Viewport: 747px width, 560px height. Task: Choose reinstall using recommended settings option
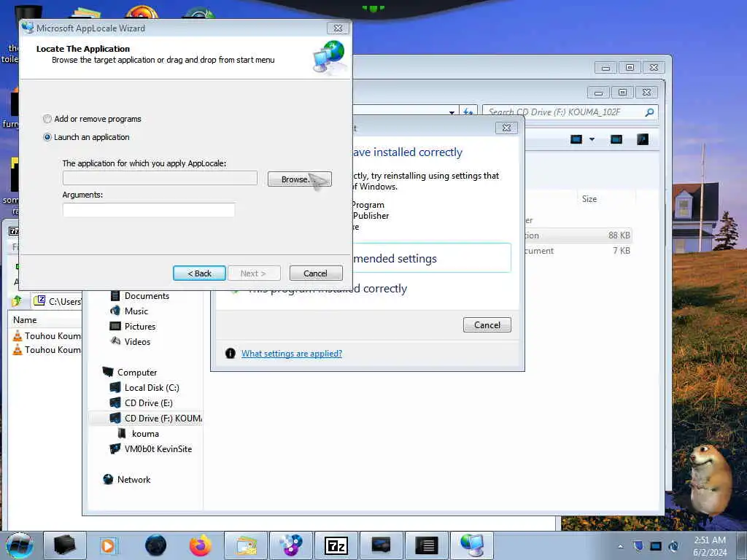point(431,258)
